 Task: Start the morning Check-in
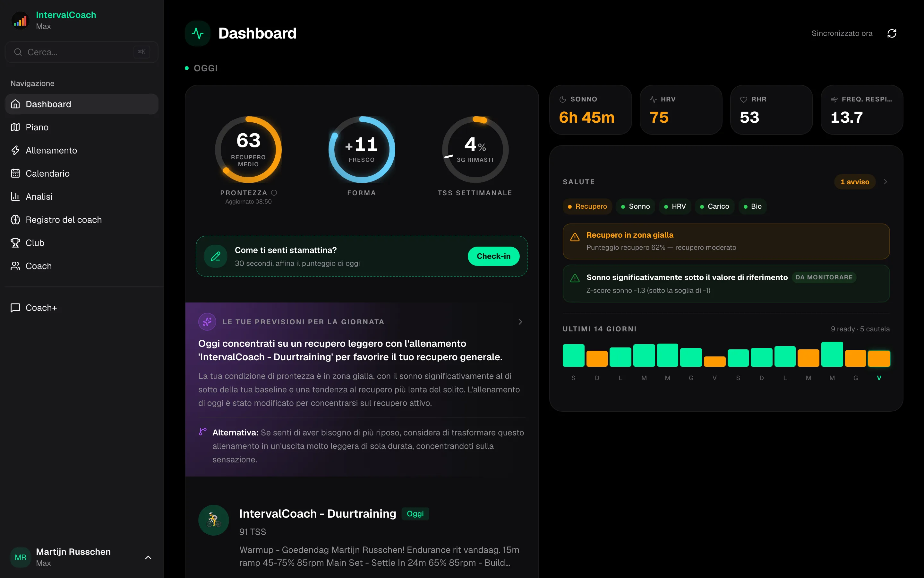pyautogui.click(x=493, y=256)
